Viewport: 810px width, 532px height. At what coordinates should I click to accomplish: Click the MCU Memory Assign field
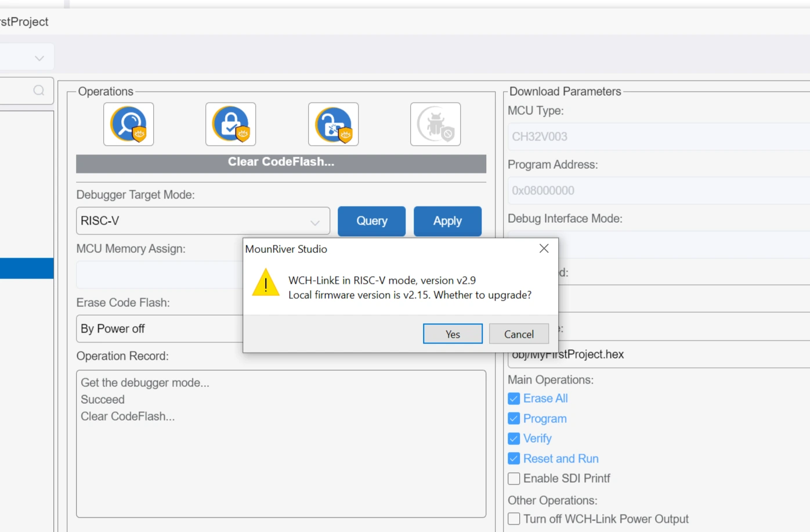(x=160, y=275)
